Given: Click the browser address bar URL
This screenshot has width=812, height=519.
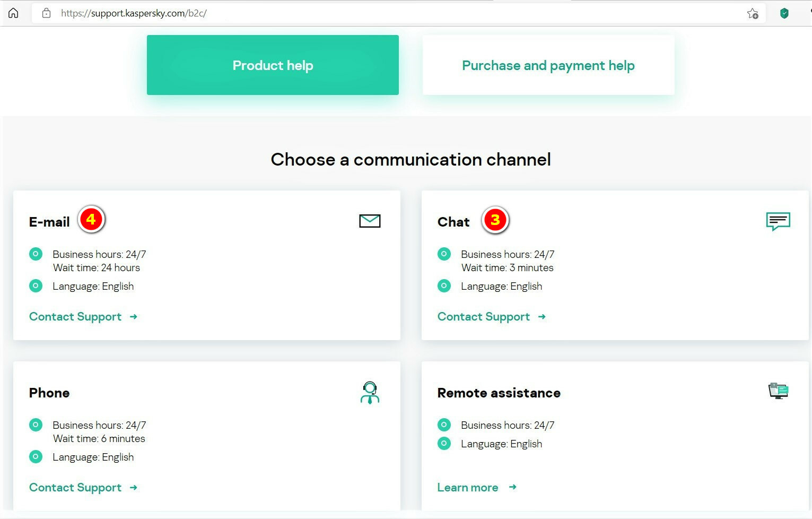Looking at the screenshot, I should tap(134, 13).
